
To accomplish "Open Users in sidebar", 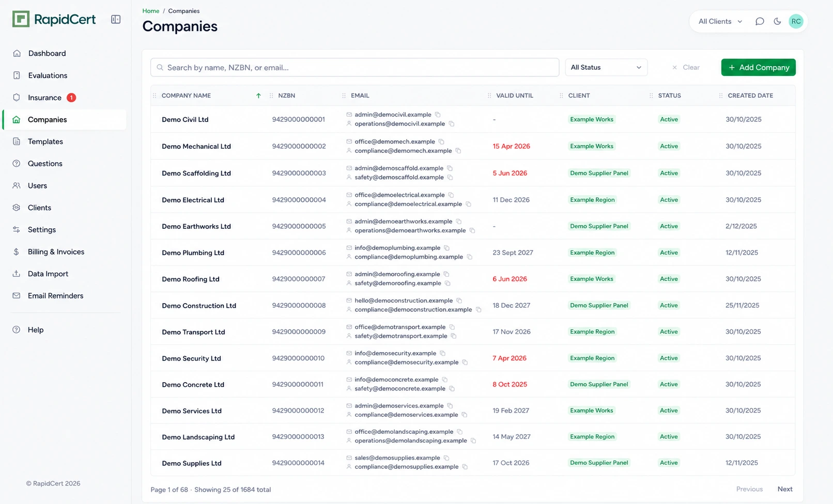I will coord(37,186).
